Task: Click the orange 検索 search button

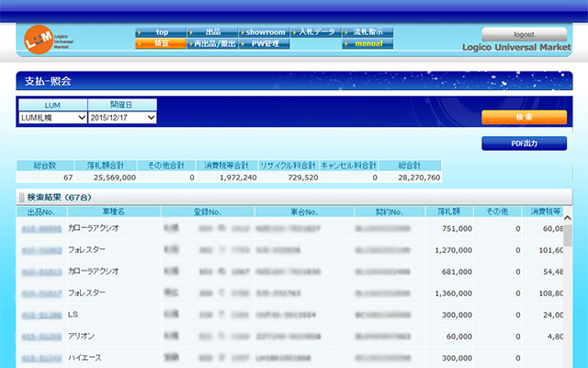Action: 524,117
